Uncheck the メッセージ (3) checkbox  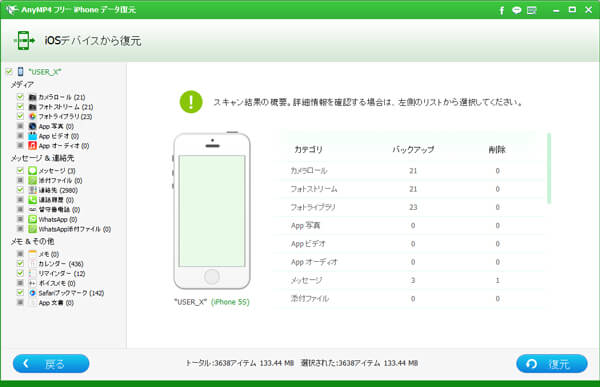(20, 170)
